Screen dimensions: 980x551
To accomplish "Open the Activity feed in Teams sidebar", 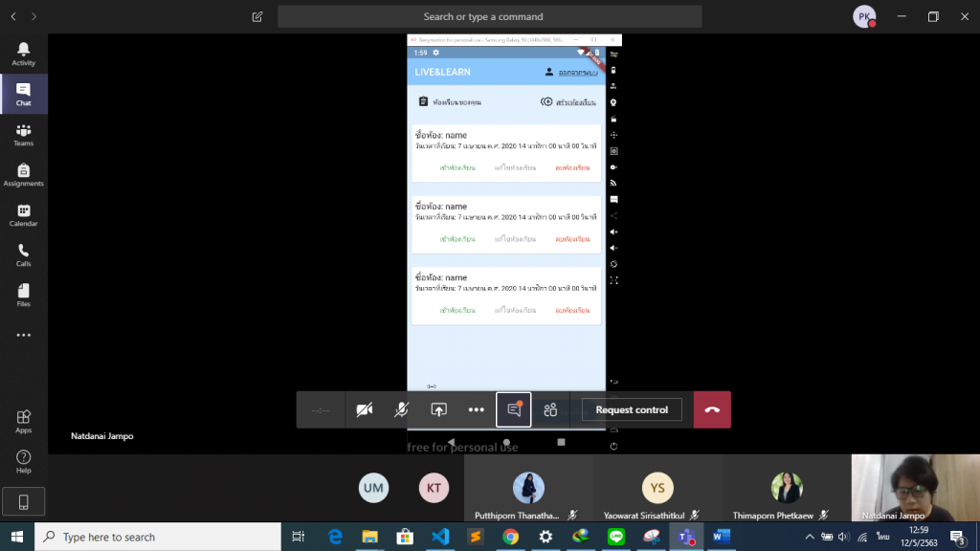I will click(23, 54).
